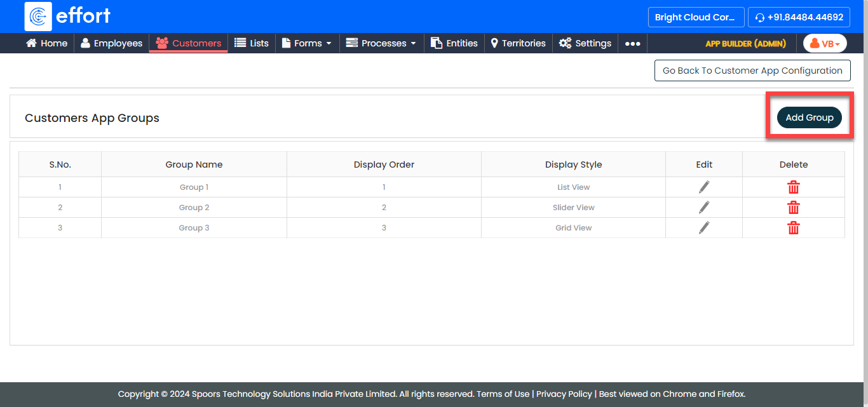Click the pencil edit icon for Group 2
The height and width of the screenshot is (407, 868).
tap(704, 207)
